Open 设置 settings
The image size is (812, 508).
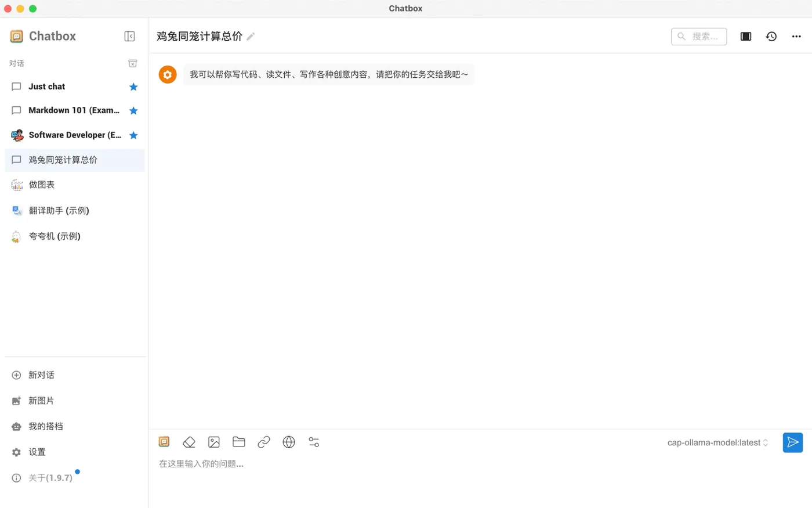click(75, 452)
